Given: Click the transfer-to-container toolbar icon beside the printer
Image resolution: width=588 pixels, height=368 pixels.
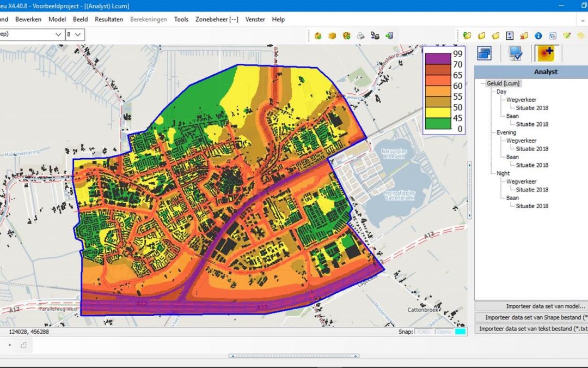Looking at the screenshot, I should [375, 35].
